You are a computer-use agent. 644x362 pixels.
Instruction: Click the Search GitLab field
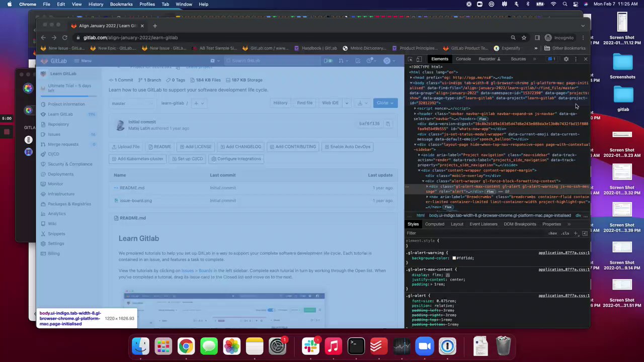271,61
